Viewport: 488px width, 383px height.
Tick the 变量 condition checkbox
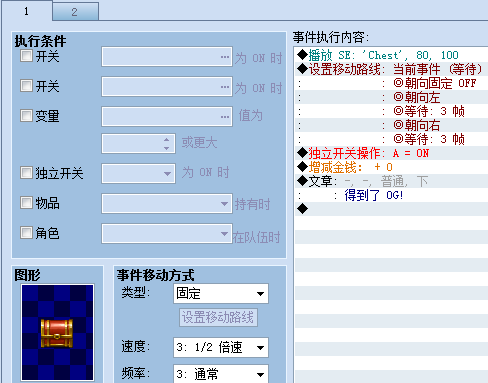26,116
